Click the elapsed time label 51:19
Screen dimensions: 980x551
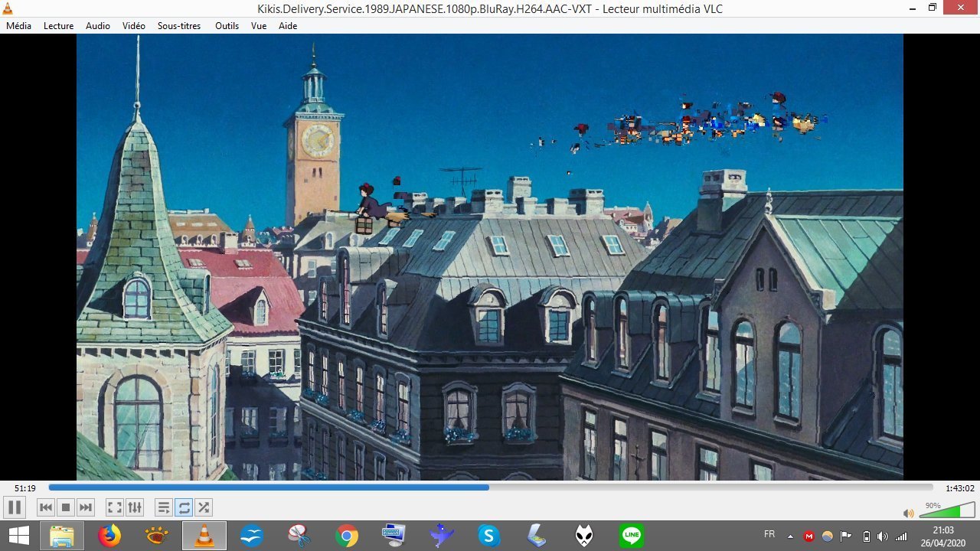(x=24, y=488)
